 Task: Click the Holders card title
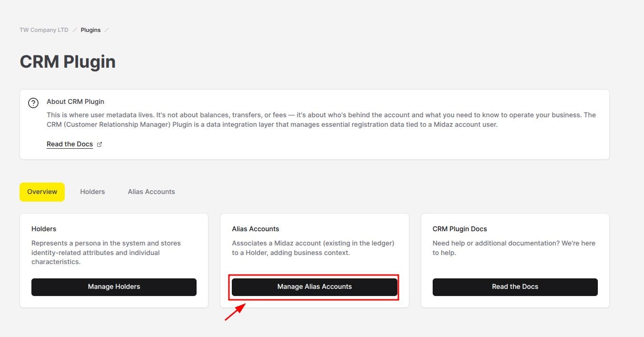coord(44,229)
